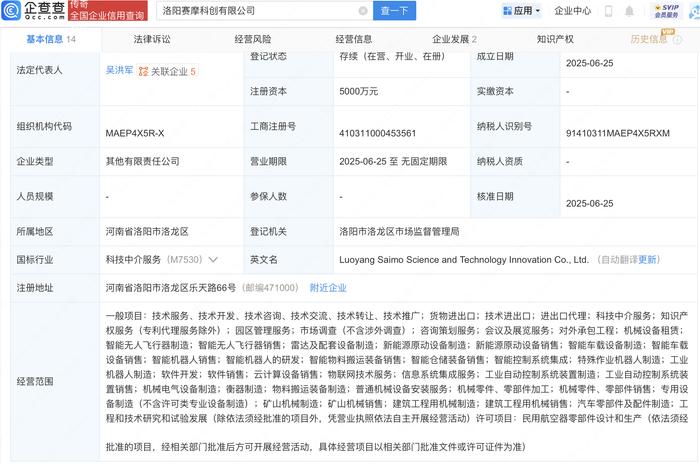700x464 pixels.
Task: Open 附近企业 link
Action: pyautogui.click(x=328, y=288)
